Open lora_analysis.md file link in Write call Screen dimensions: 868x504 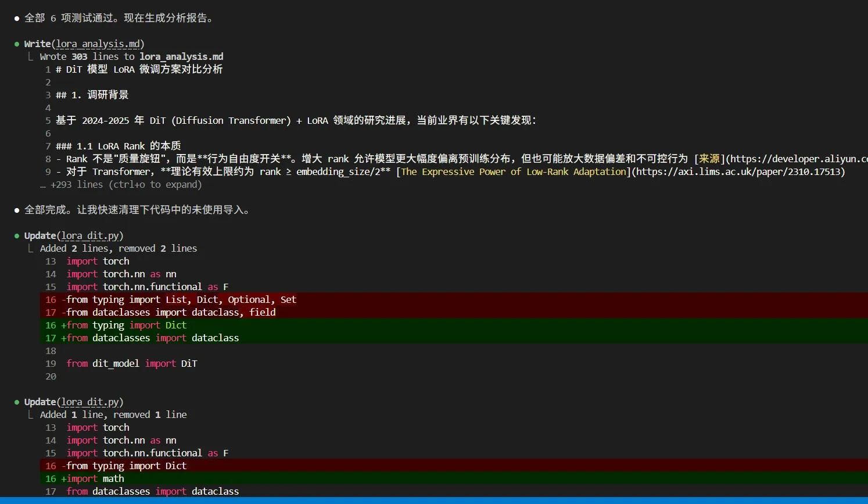98,44
